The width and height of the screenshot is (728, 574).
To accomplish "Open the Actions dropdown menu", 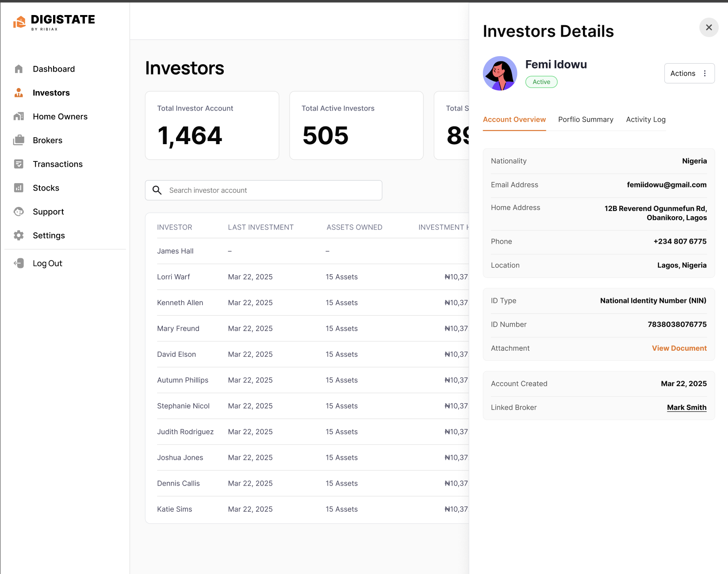I will click(690, 73).
